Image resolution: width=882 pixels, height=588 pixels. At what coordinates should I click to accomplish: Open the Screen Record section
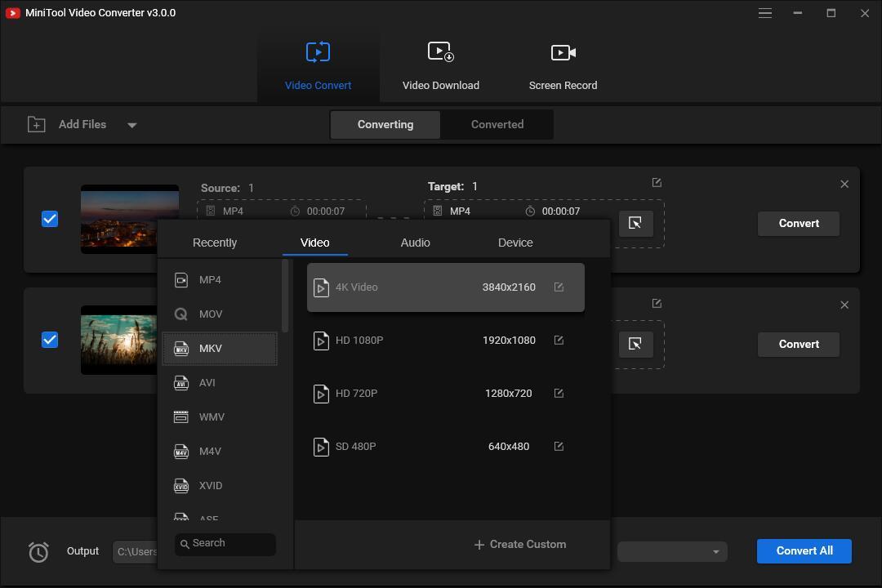563,66
